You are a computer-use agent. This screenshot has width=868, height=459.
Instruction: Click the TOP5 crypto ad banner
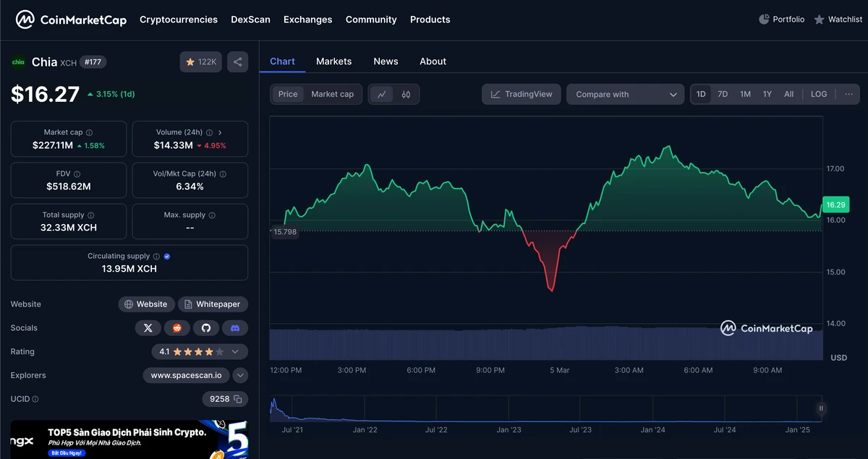tap(129, 439)
